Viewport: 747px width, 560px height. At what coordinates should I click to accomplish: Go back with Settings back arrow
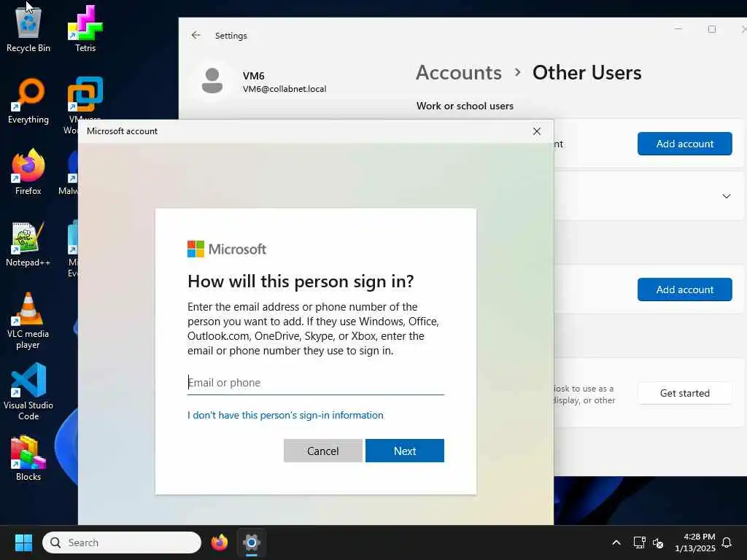tap(196, 35)
